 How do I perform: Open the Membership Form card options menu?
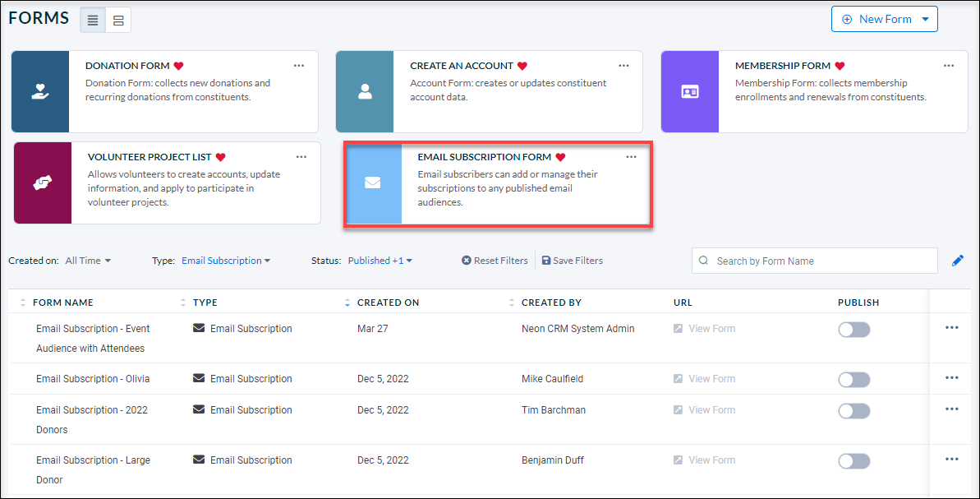949,66
